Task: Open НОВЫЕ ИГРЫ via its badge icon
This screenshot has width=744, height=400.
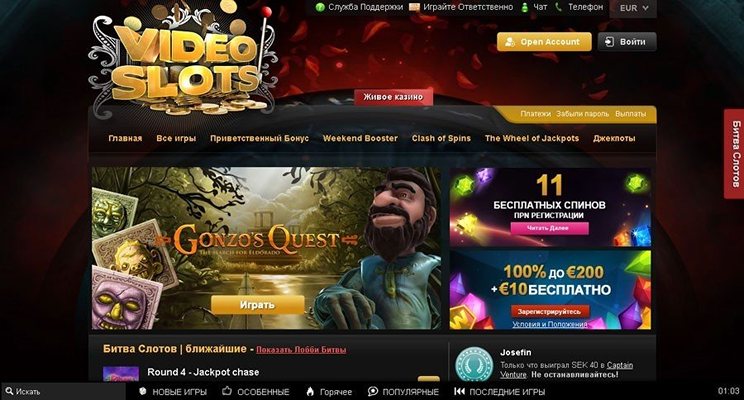Action: (x=142, y=391)
